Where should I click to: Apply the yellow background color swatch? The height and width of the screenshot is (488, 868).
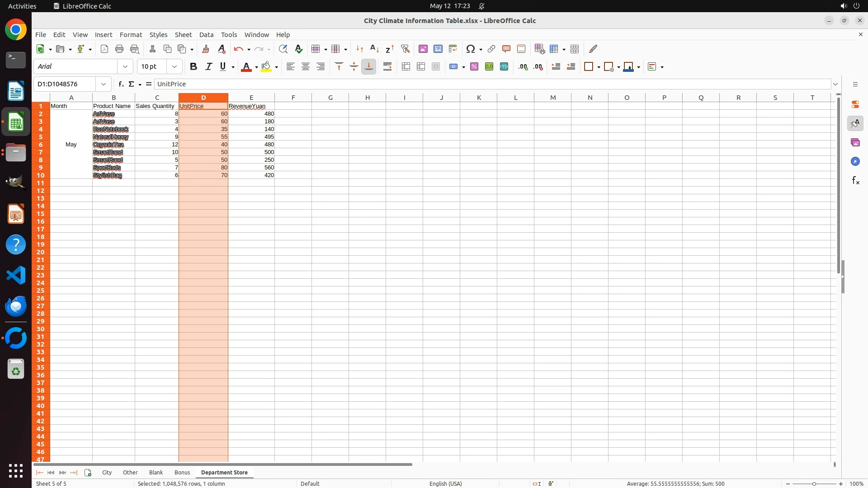[266, 66]
